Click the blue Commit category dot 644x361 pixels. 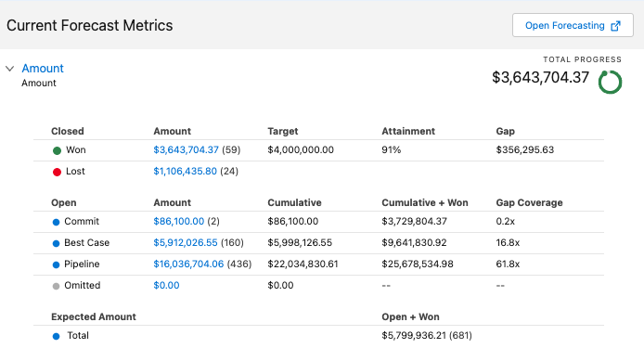point(57,222)
